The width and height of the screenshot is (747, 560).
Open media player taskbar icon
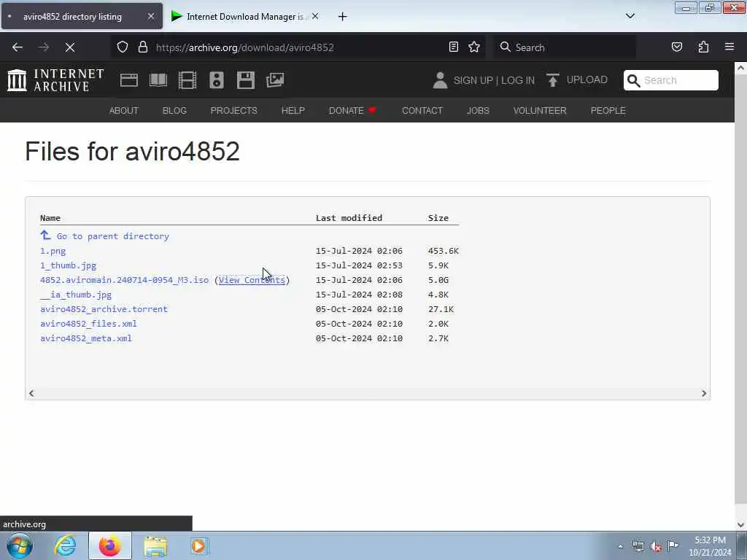click(x=199, y=546)
